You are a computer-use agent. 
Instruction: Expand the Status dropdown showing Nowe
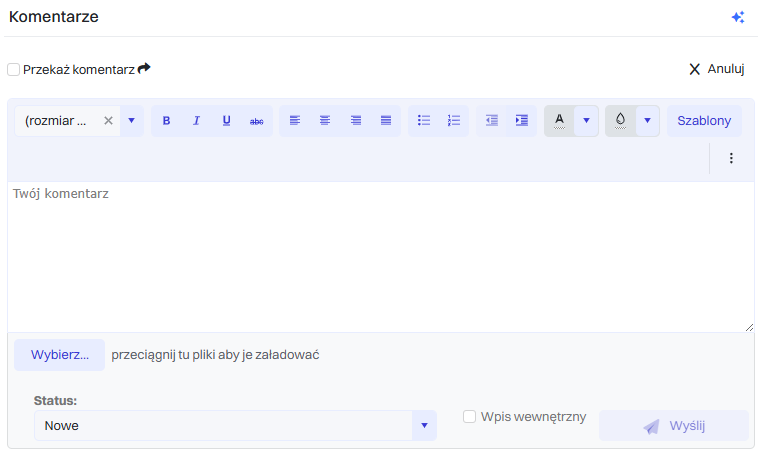(x=424, y=426)
